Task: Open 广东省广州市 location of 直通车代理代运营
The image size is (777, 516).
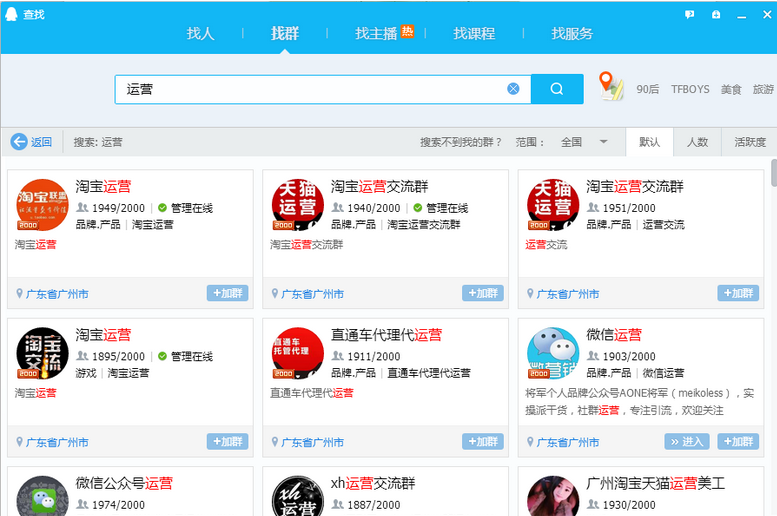Action: (312, 442)
